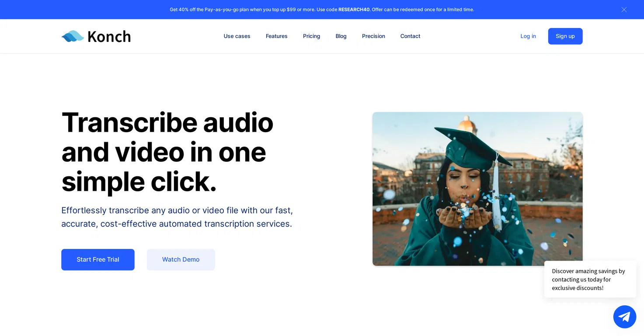Image resolution: width=644 pixels, height=336 pixels.
Task: Go to the Features page
Action: tap(277, 36)
